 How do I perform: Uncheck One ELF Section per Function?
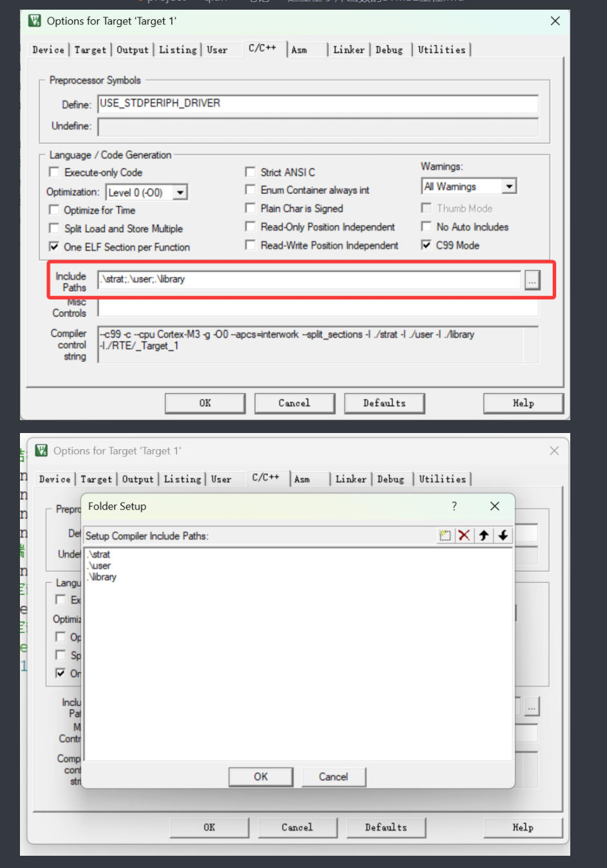pyautogui.click(x=54, y=247)
